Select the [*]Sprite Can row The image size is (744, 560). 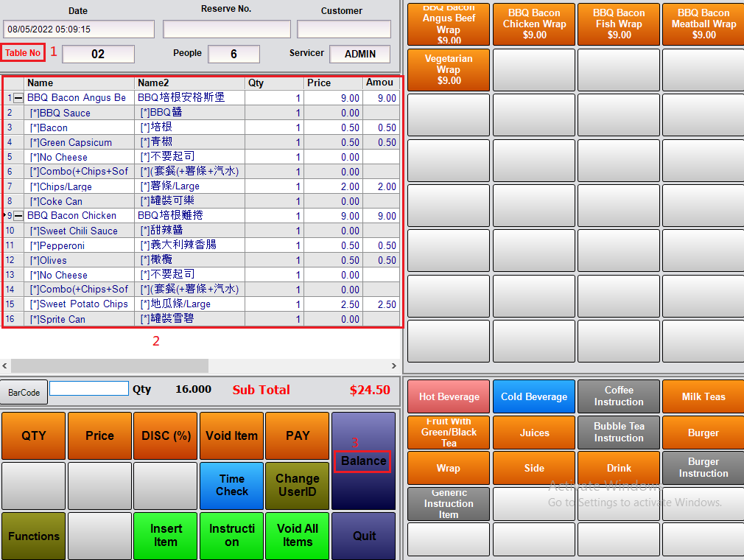(x=202, y=319)
